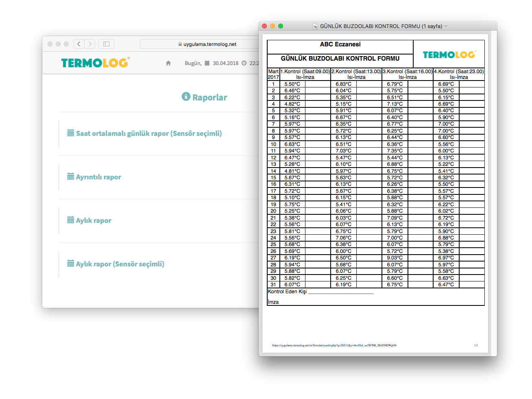Click the 5.28°C reading on day 13
The image size is (532, 399).
tap(292, 164)
